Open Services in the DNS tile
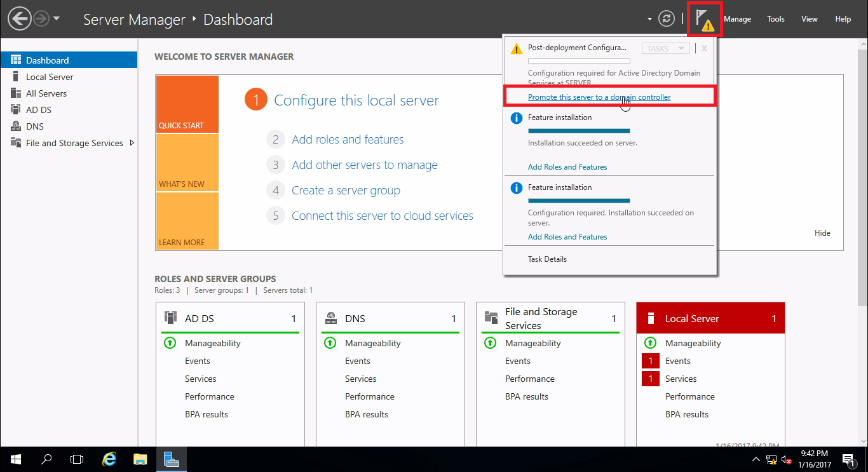 click(x=361, y=379)
